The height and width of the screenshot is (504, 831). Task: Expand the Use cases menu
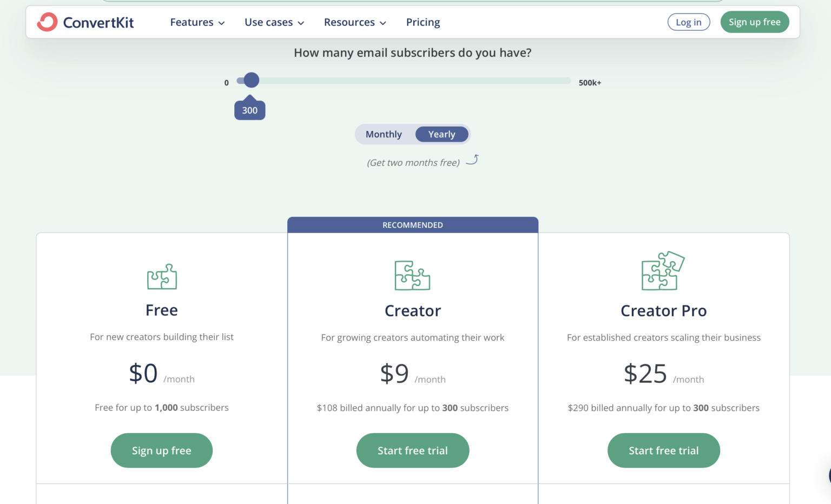coord(274,22)
